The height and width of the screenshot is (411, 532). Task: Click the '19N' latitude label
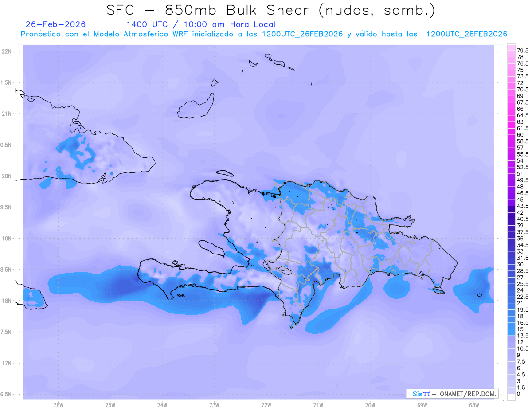(7, 239)
